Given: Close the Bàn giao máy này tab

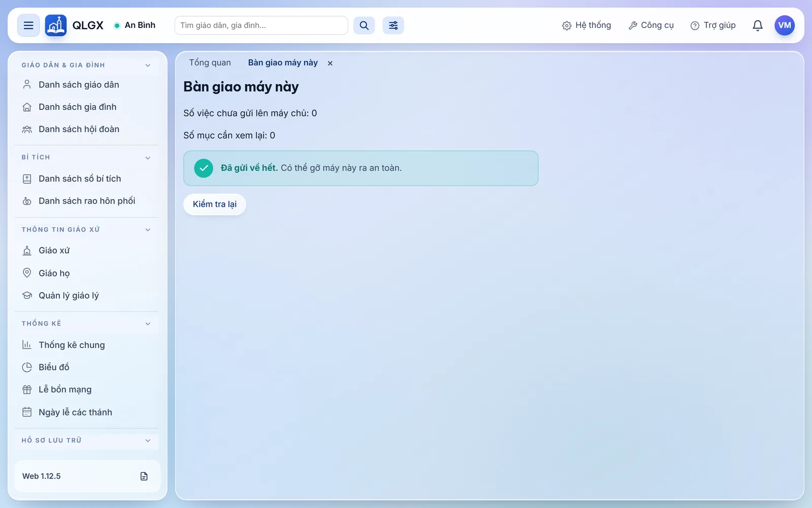Looking at the screenshot, I should (330, 63).
